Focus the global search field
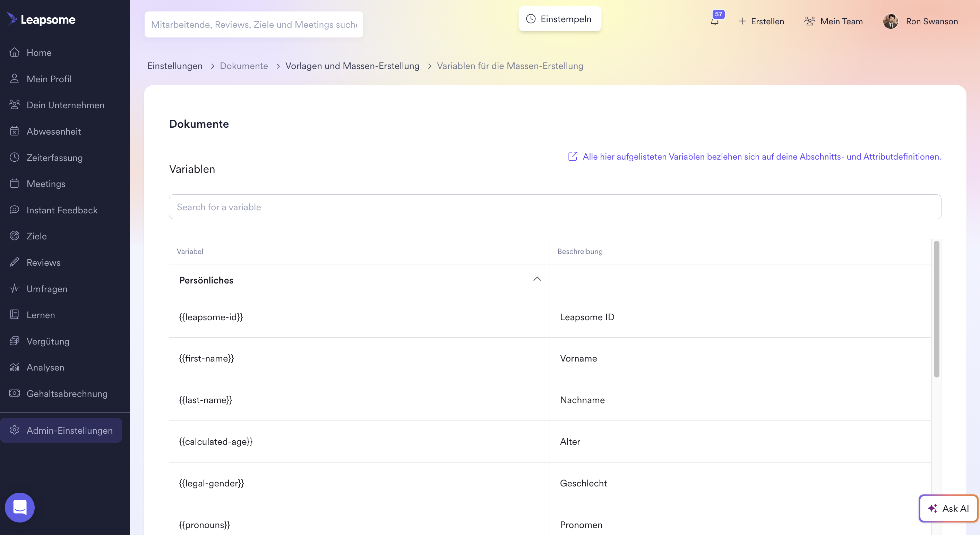980x535 pixels. point(254,24)
